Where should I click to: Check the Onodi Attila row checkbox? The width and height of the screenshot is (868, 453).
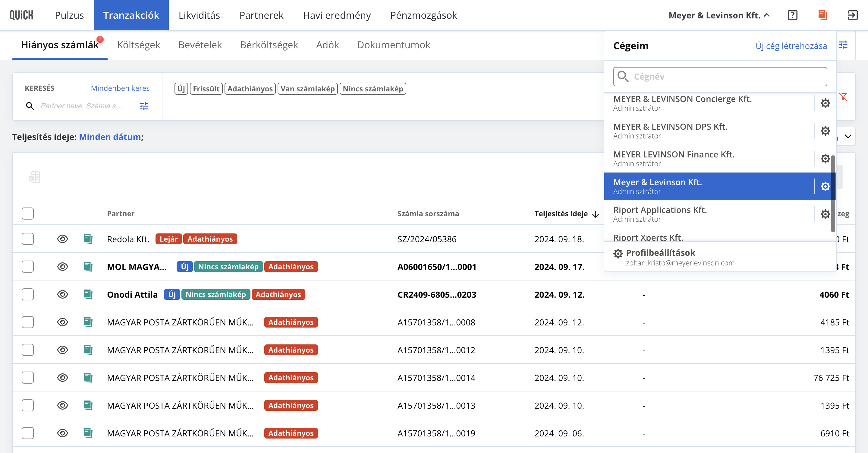click(x=28, y=294)
